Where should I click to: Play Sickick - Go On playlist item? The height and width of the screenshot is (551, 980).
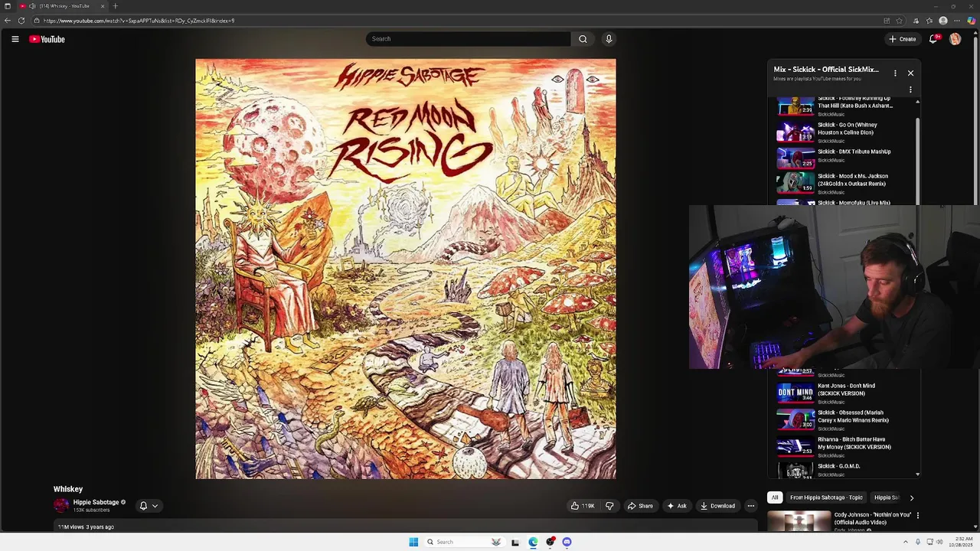[845, 132]
